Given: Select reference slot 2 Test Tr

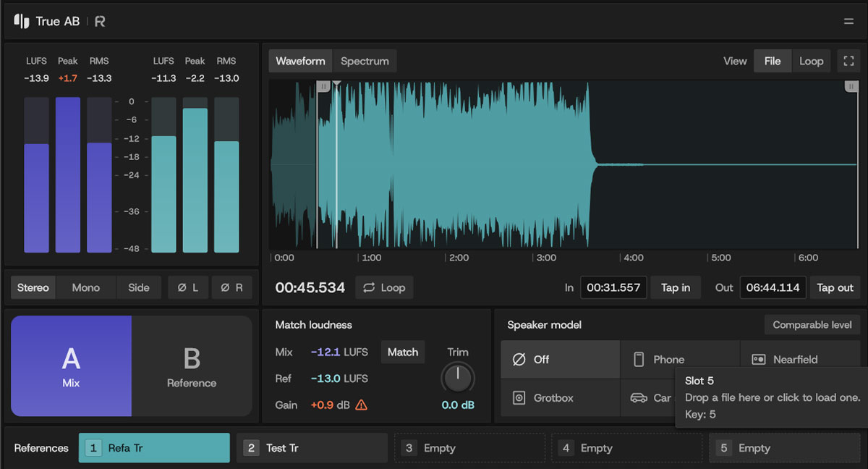Looking at the screenshot, I should tap(312, 448).
